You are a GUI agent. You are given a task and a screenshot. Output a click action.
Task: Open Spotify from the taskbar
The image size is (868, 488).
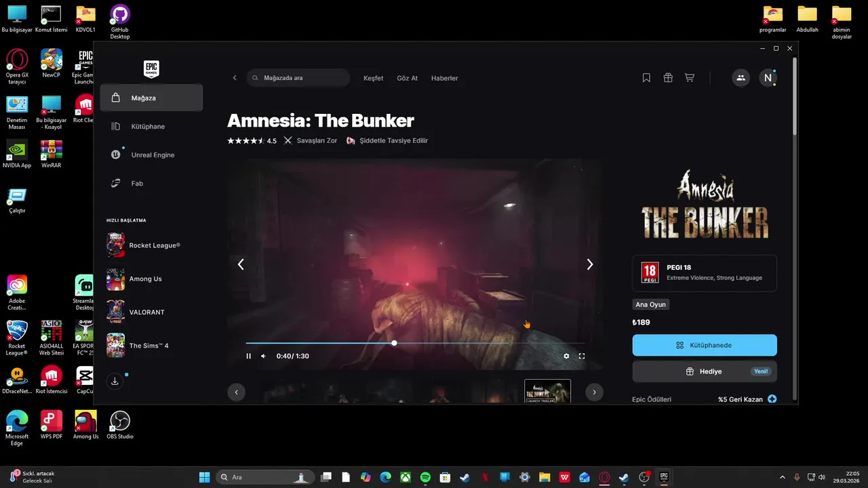pyautogui.click(x=425, y=477)
